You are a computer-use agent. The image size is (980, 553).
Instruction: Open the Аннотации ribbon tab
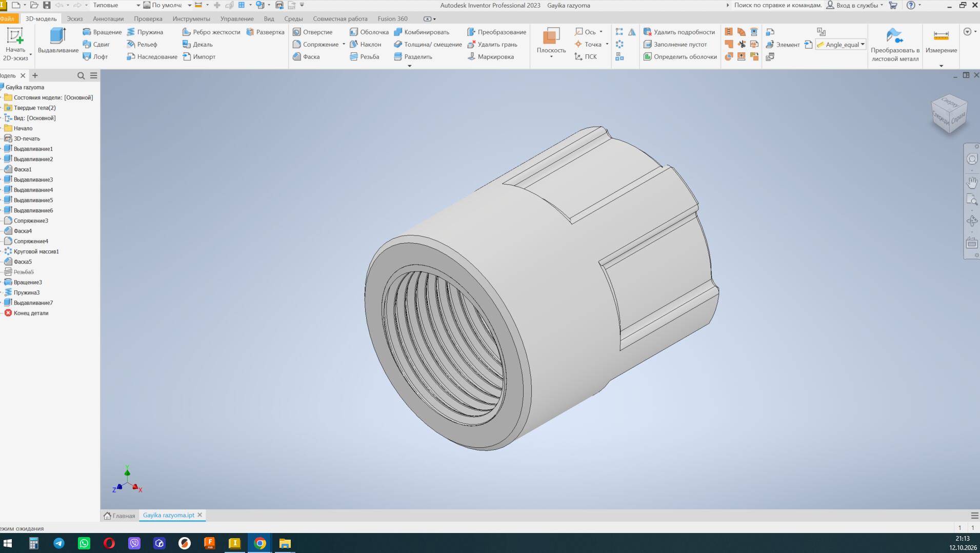[x=108, y=18]
